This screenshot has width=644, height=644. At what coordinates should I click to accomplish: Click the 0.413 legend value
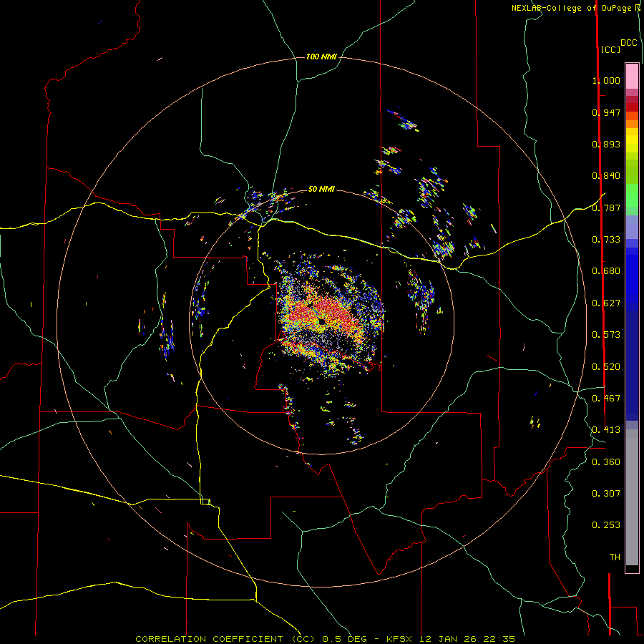coord(606,430)
